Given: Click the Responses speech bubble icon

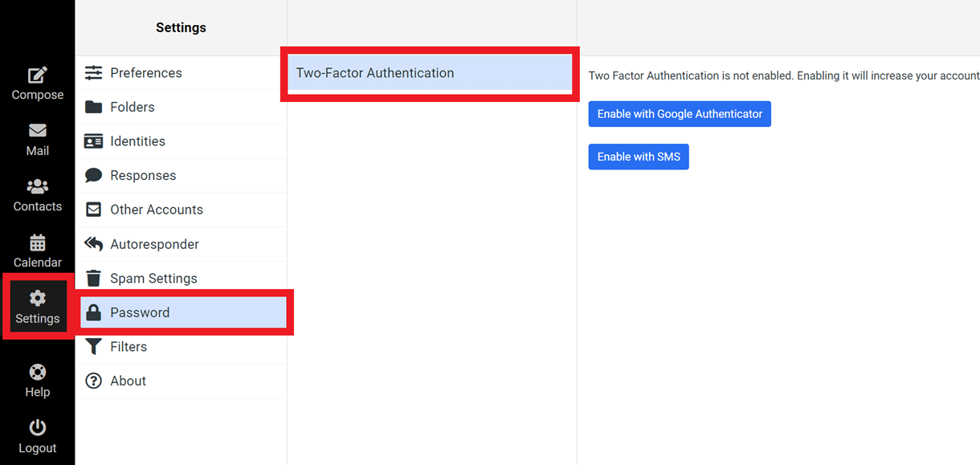Looking at the screenshot, I should (x=94, y=175).
